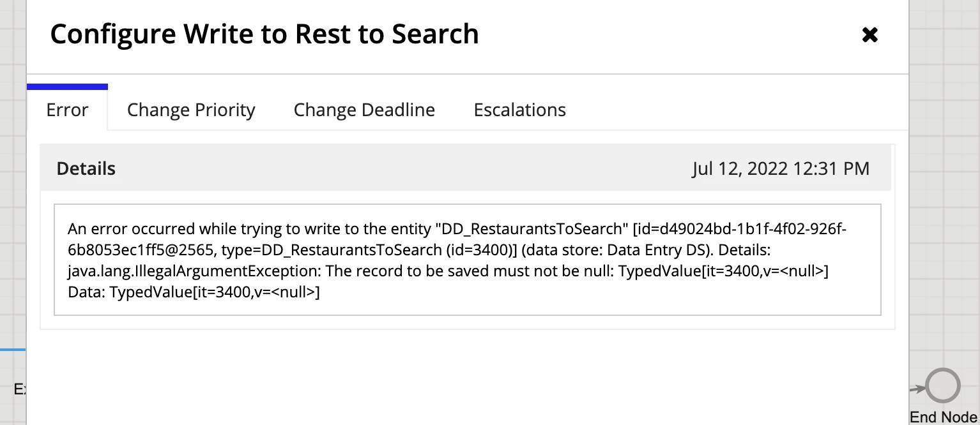The image size is (980, 425).
Task: Click the partially hidden node label at left edge
Action: click(20, 389)
